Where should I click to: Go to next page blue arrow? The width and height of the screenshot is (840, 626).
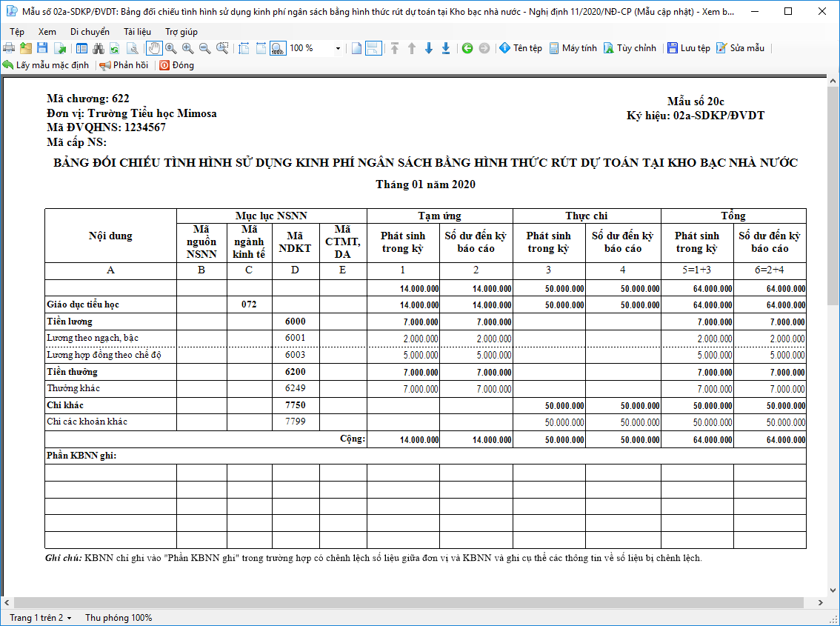[429, 48]
